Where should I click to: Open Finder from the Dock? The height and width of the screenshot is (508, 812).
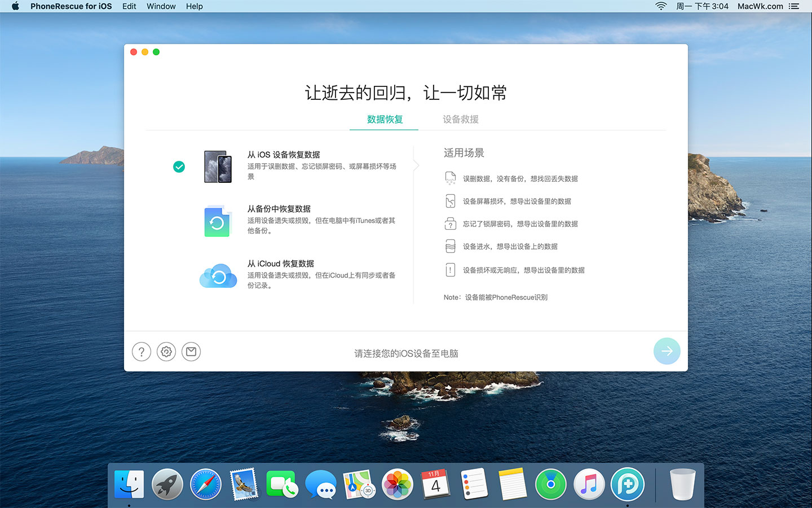[x=129, y=484]
